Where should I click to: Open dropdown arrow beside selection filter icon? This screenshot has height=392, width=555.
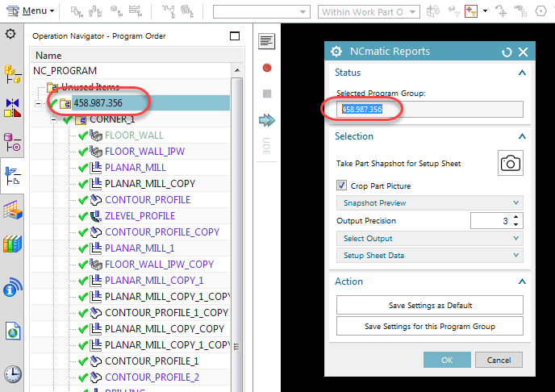pos(485,11)
